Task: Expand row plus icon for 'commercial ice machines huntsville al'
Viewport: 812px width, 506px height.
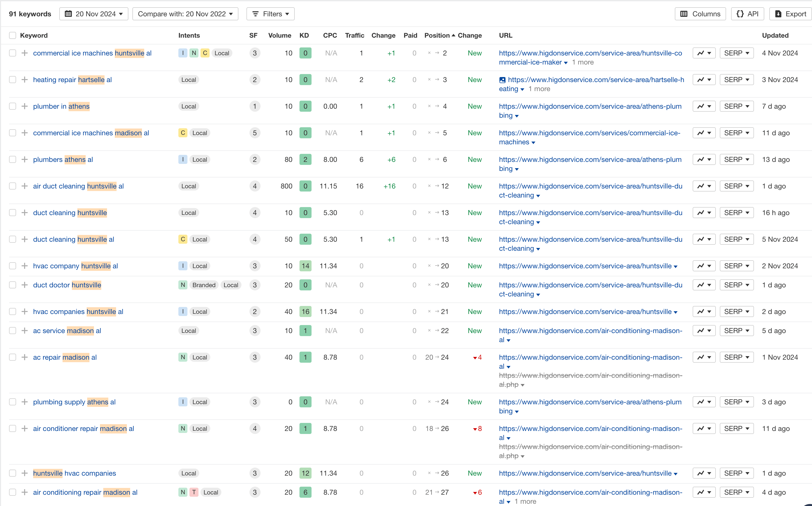Action: [x=24, y=53]
